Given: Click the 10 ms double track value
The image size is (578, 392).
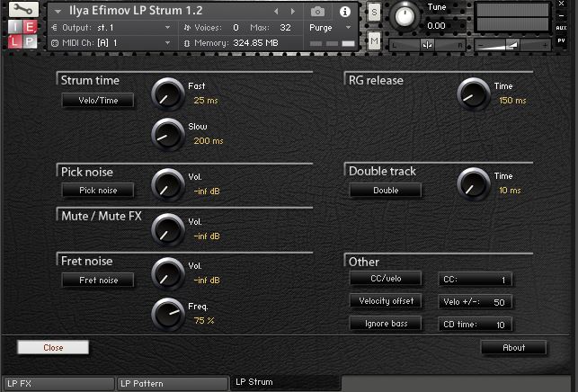Looking at the screenshot, I should (x=510, y=191).
